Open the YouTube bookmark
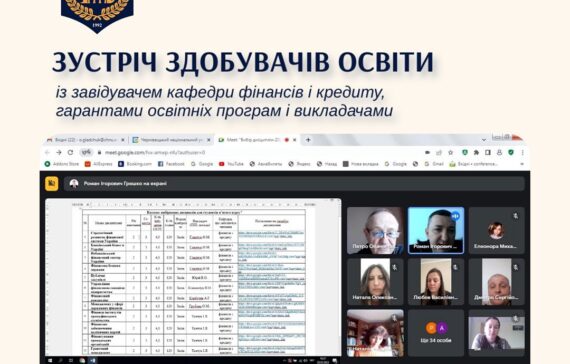The image size is (570, 364). point(231,164)
